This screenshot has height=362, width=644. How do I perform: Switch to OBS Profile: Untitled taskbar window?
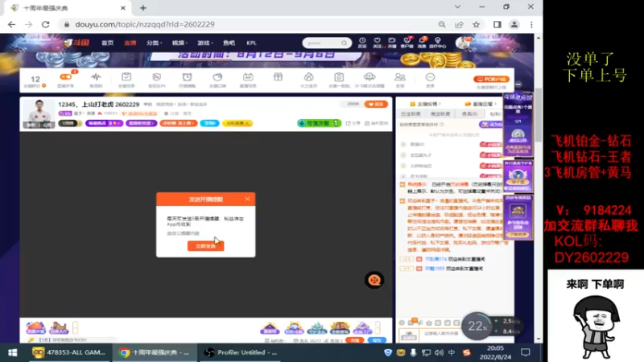pos(240,352)
